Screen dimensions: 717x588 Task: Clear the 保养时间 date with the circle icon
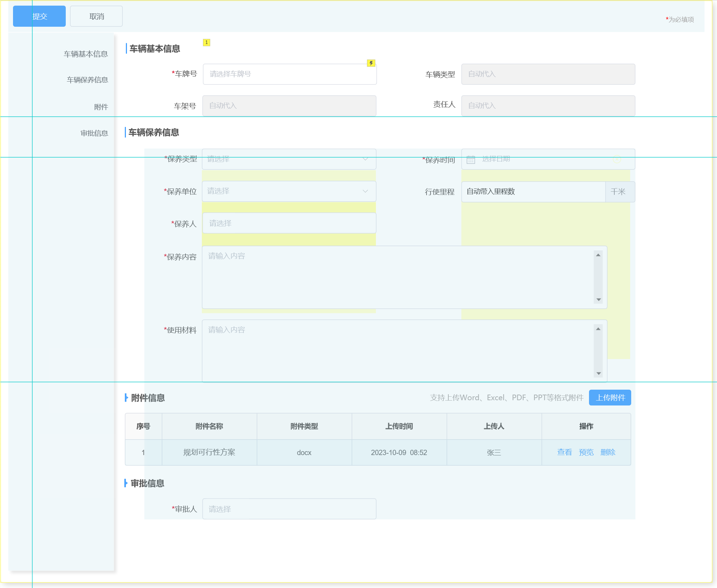617,159
